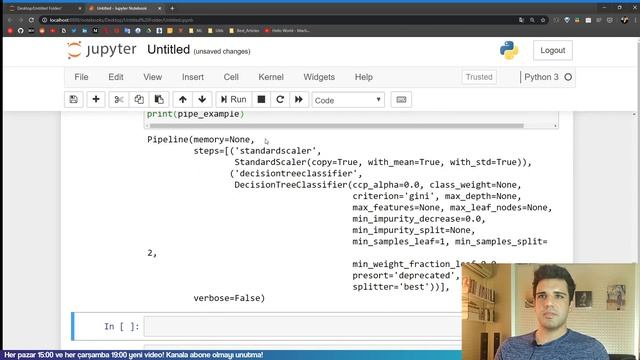Bookmark this page with the star icon
The width and height of the screenshot is (640, 360).
point(543,20)
